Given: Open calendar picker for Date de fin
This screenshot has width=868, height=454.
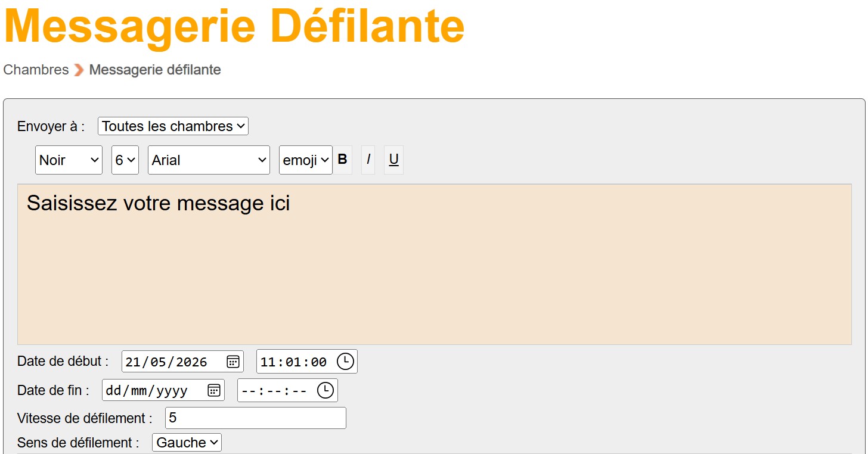Looking at the screenshot, I should click(213, 390).
